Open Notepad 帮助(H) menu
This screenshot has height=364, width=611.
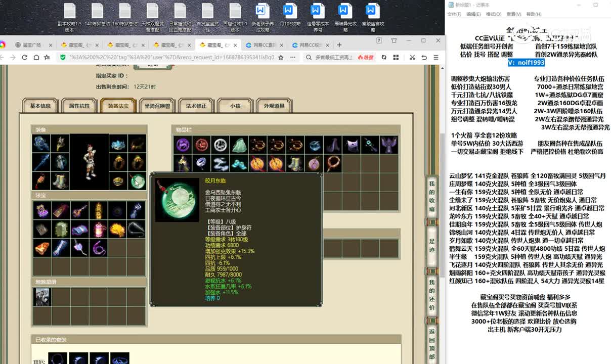click(534, 14)
